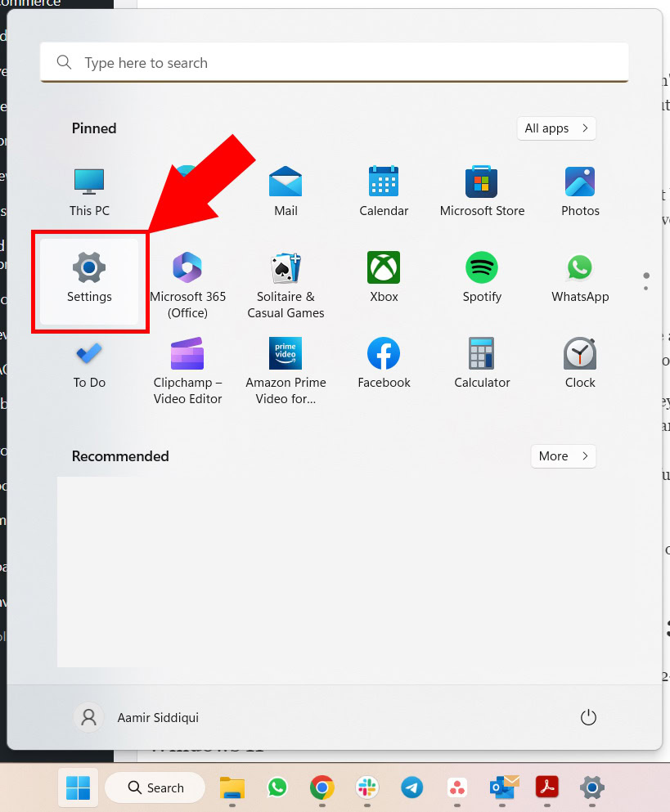
Task: Open This PC
Action: pos(88,190)
